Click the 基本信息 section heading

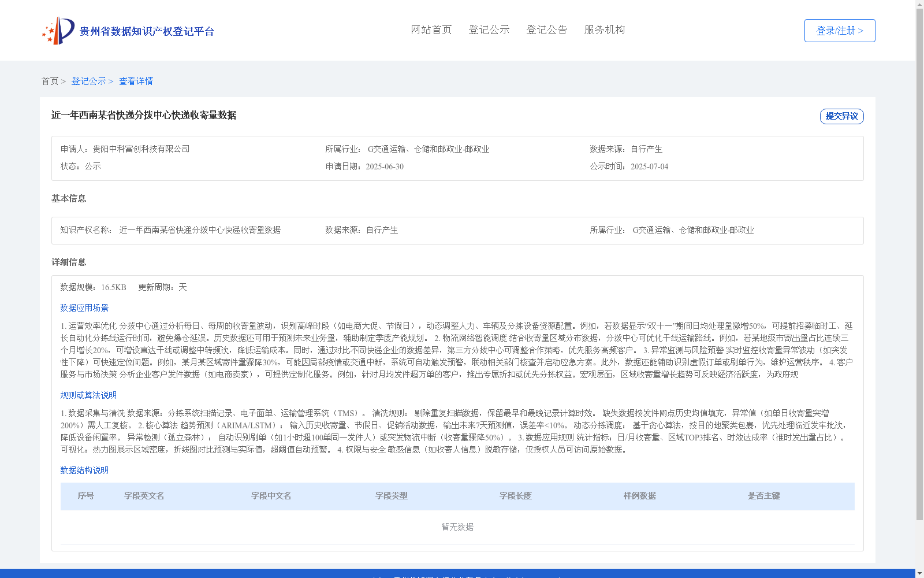[x=69, y=199]
